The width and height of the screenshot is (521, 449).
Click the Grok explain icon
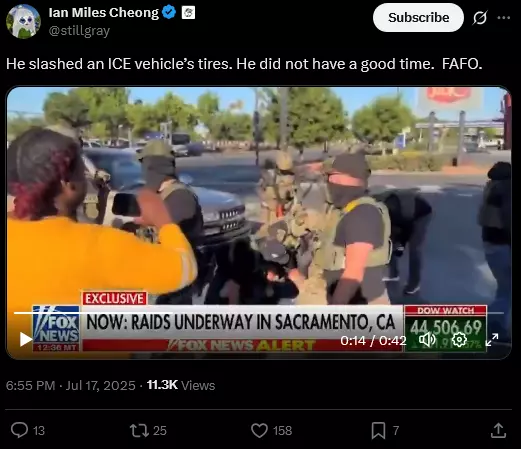pyautogui.click(x=480, y=18)
